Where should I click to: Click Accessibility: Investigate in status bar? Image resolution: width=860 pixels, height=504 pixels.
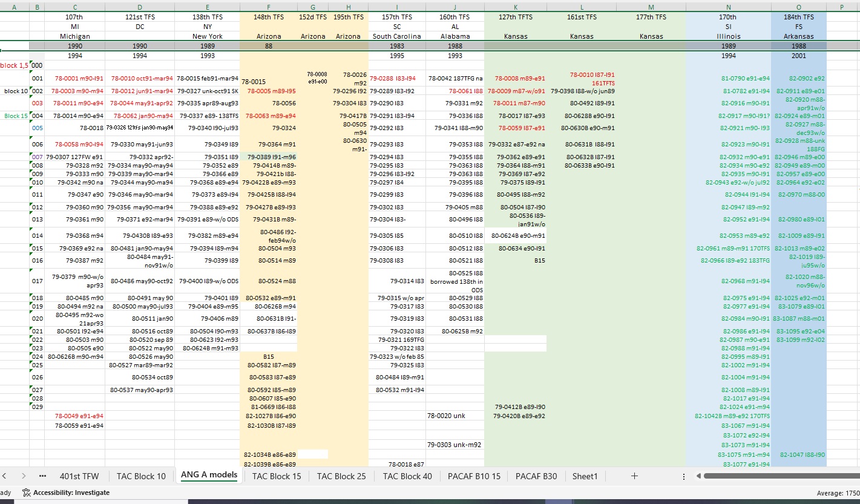71,493
